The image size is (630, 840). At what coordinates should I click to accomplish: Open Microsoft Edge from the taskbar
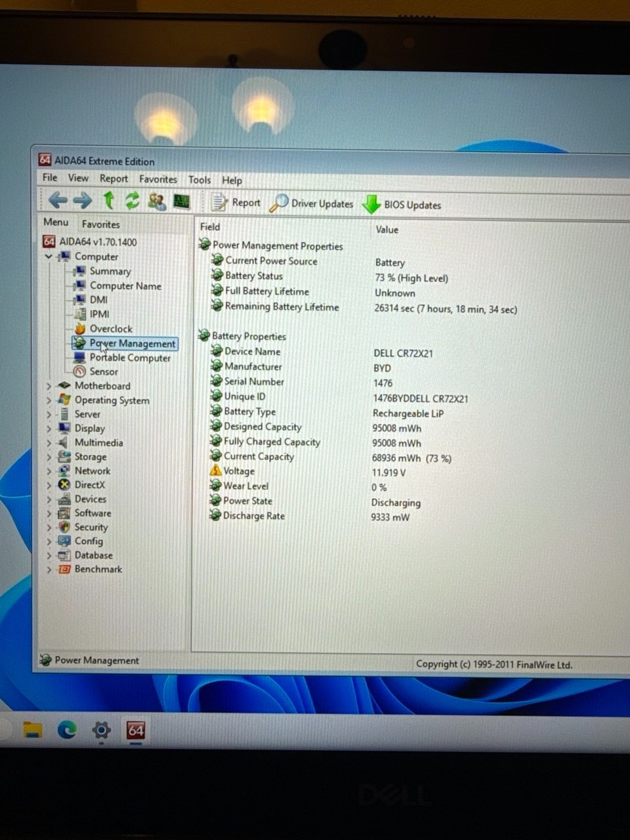[x=67, y=729]
